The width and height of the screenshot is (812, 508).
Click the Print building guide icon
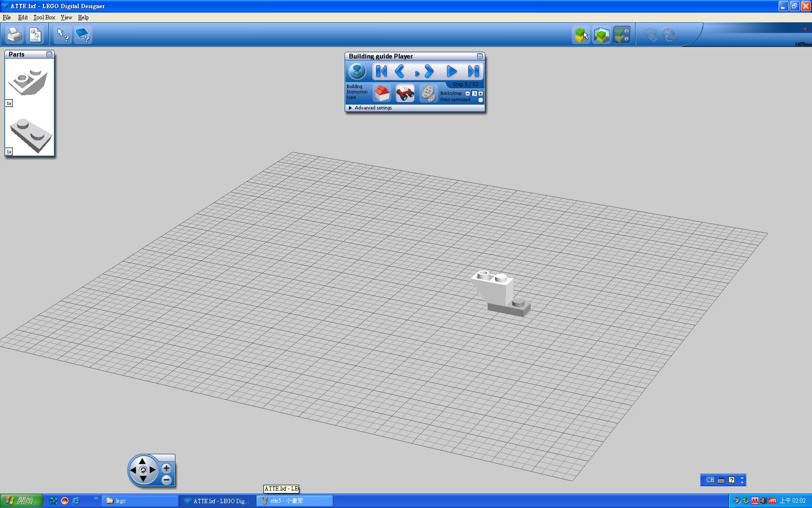point(14,35)
